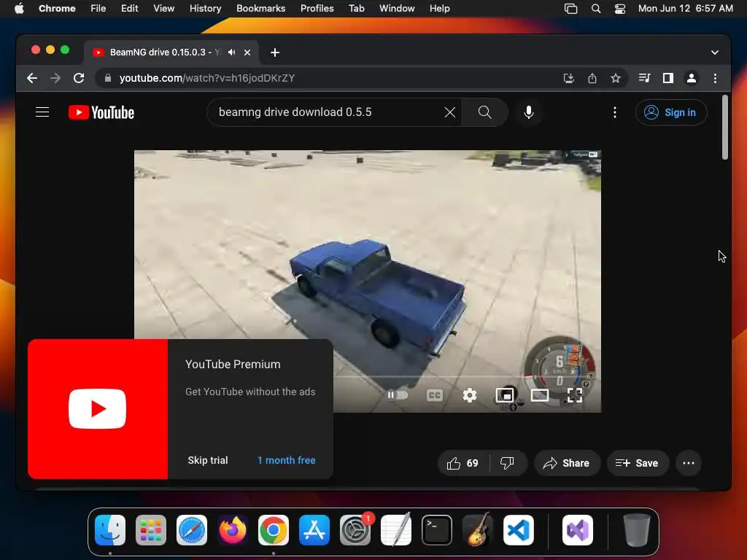Open Spotlight search in menu bar

click(595, 9)
